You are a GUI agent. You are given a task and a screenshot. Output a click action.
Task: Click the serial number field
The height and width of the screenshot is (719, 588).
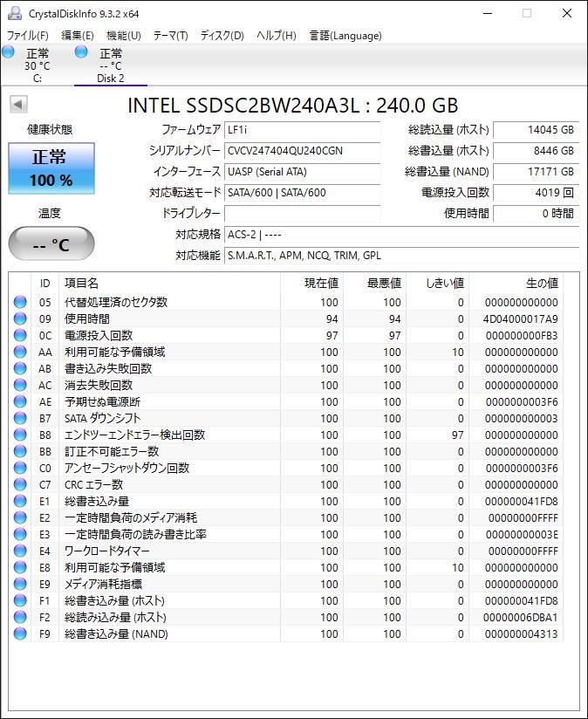tap(302, 151)
